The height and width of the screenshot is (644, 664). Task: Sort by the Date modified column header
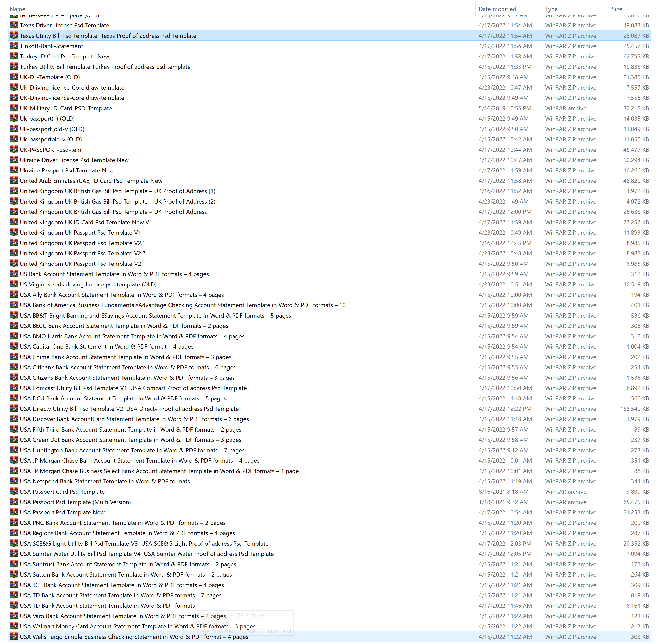(497, 9)
